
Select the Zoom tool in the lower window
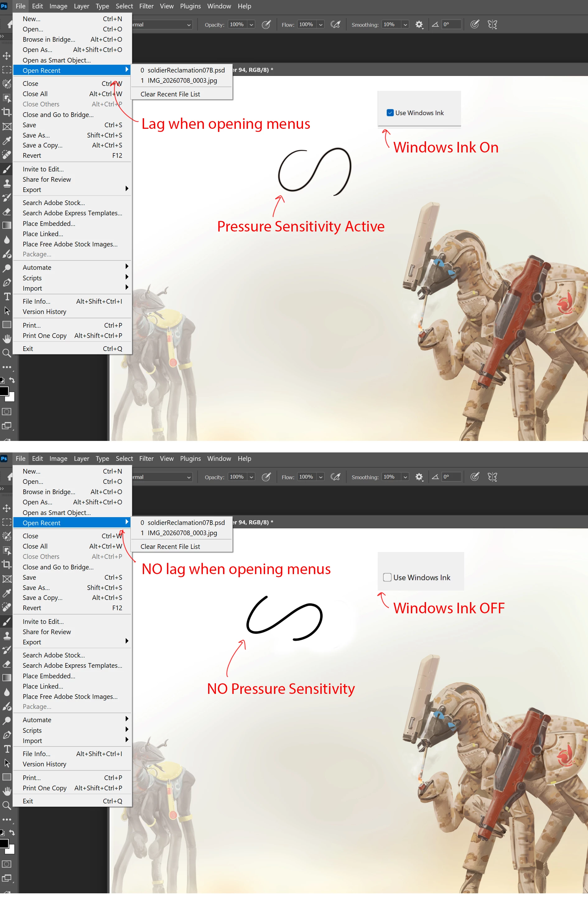(x=7, y=806)
